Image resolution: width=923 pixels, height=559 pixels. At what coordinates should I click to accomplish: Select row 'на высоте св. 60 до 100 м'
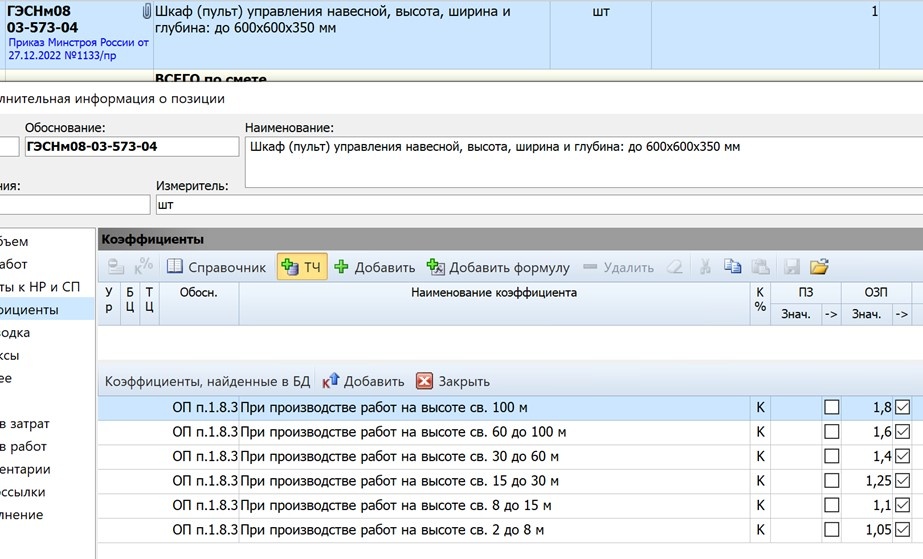coord(510,432)
